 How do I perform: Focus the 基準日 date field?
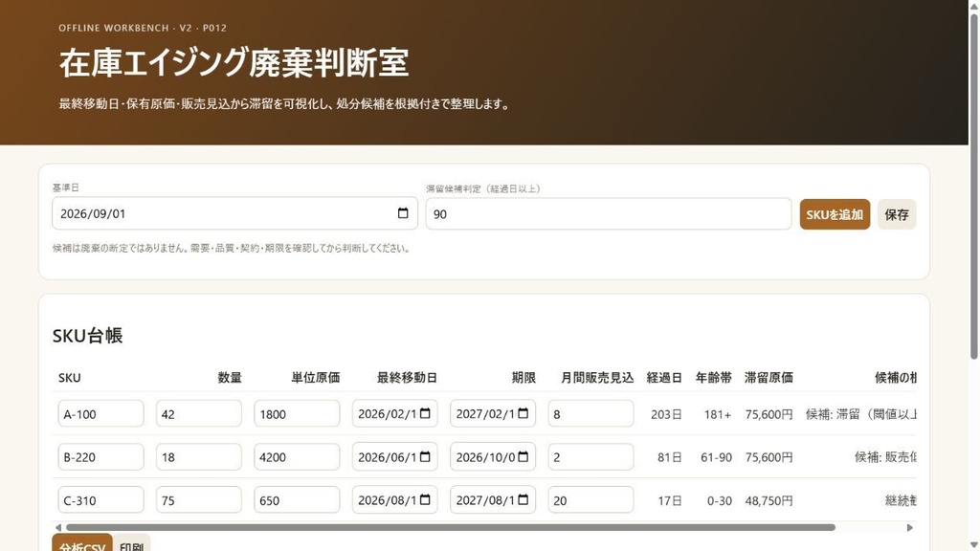(x=235, y=213)
